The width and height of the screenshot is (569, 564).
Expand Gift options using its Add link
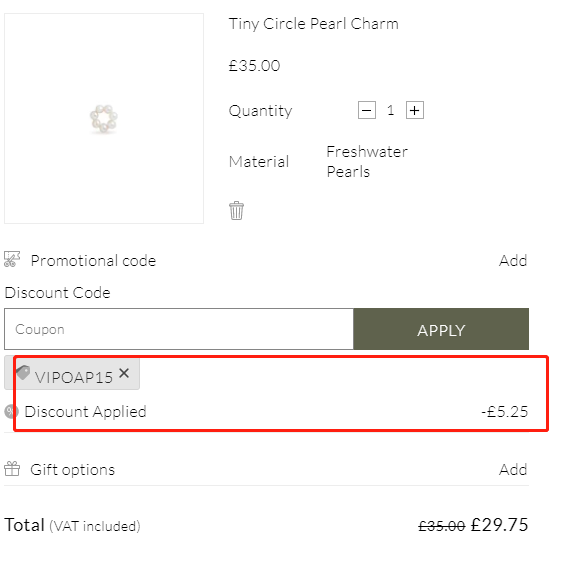click(513, 470)
